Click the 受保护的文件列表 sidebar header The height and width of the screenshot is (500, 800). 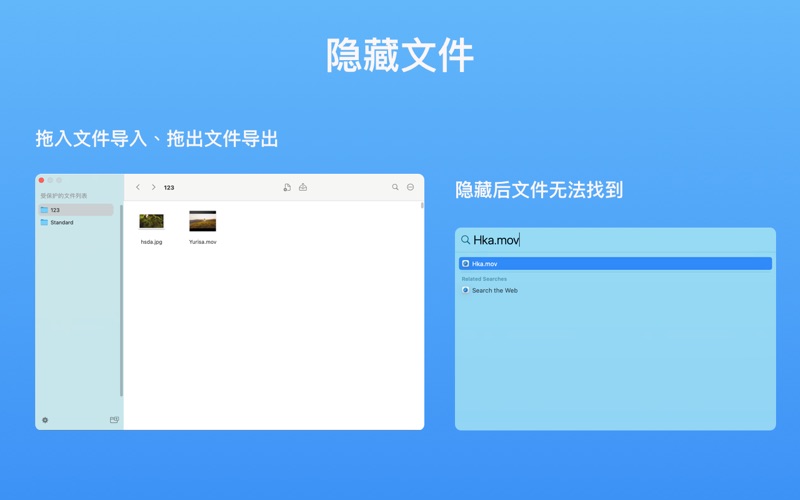[64, 195]
